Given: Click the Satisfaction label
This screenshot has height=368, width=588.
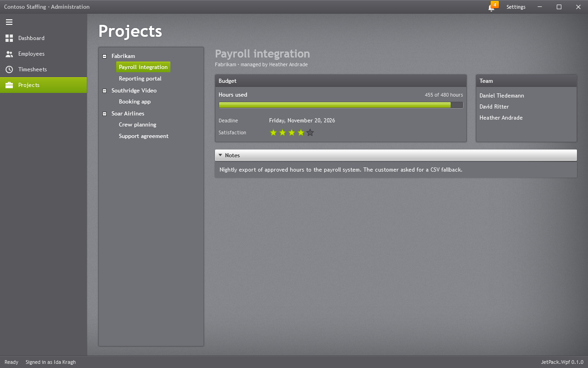Looking at the screenshot, I should (232, 132).
